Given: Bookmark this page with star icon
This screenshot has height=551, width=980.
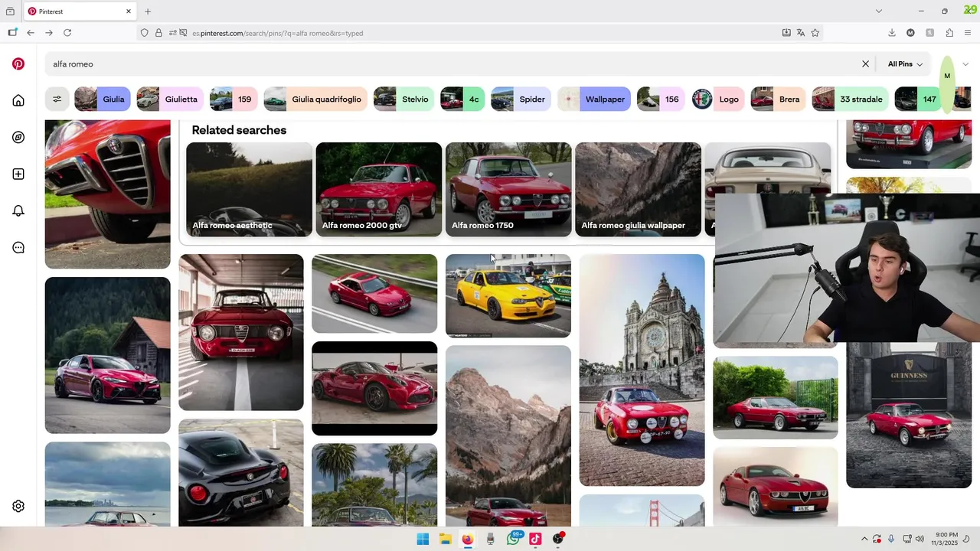Looking at the screenshot, I should coord(815,33).
